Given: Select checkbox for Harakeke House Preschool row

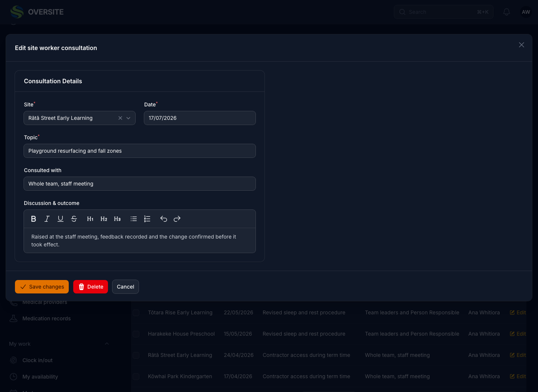Looking at the screenshot, I should pyautogui.click(x=136, y=334).
